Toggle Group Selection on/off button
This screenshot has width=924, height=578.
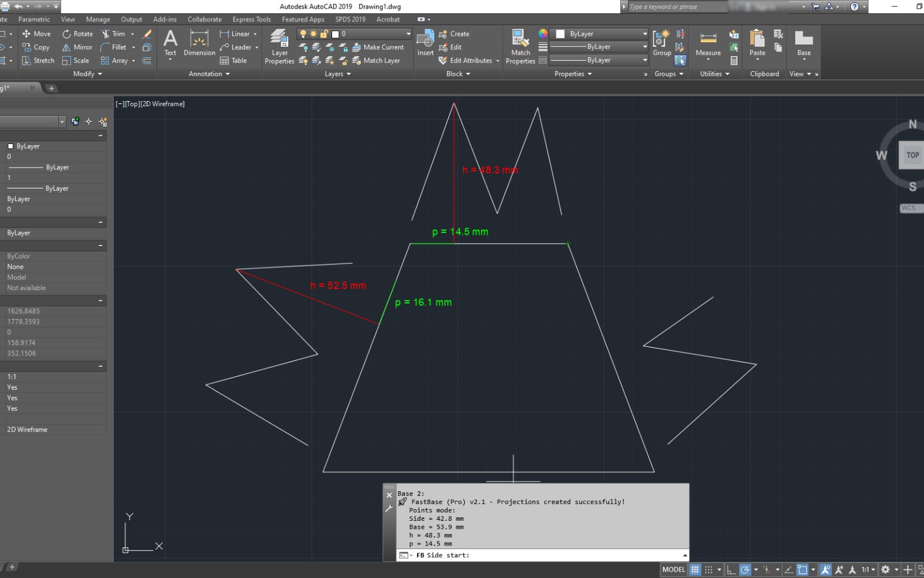(680, 60)
